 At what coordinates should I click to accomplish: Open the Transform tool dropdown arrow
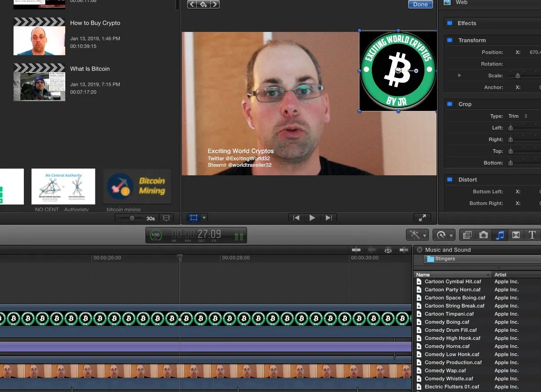tap(204, 218)
